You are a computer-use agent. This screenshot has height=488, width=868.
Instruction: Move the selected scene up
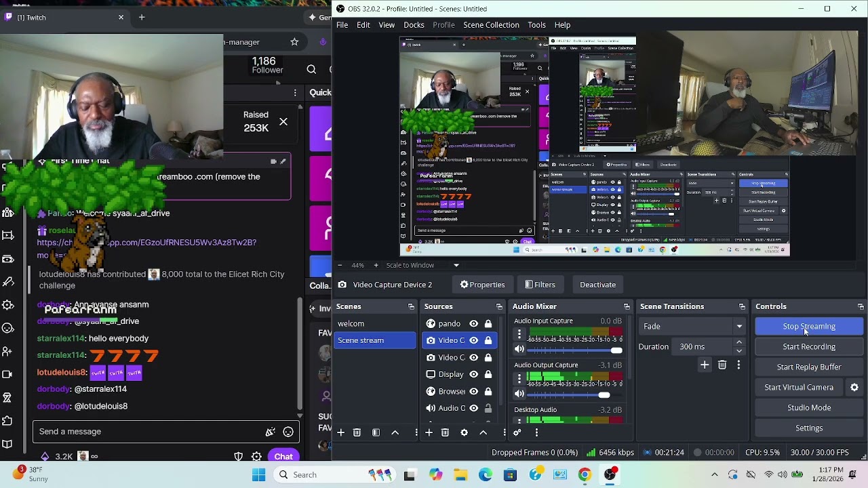pyautogui.click(x=395, y=432)
